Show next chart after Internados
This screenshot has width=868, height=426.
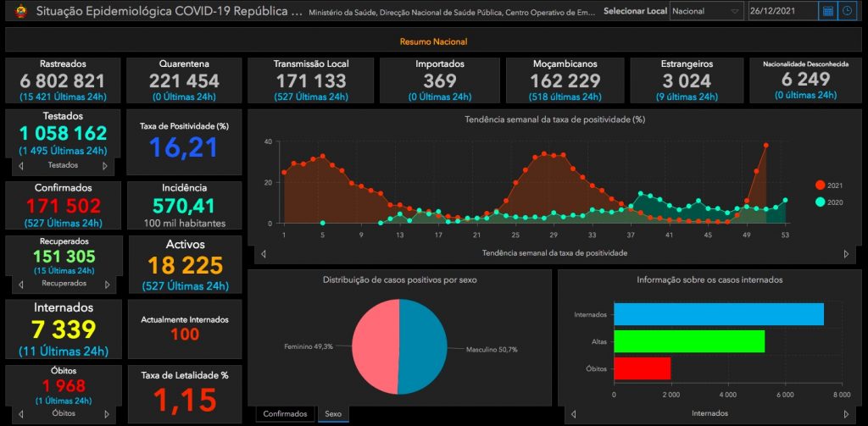[x=845, y=414]
